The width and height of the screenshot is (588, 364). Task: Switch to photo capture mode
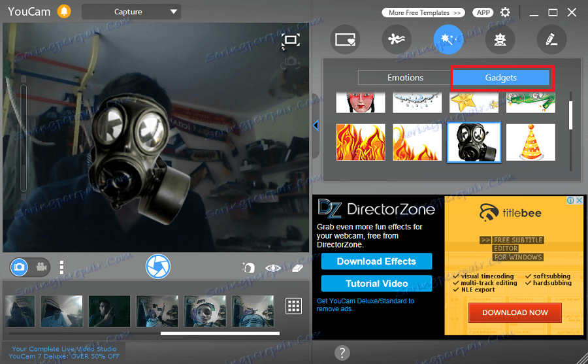coord(19,267)
